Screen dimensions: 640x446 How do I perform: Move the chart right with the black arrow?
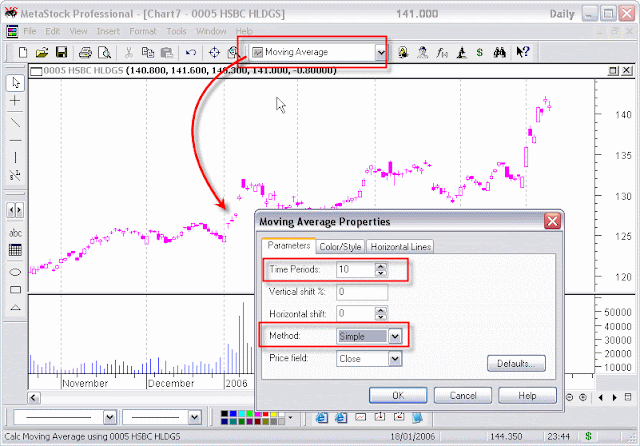pyautogui.click(x=615, y=397)
